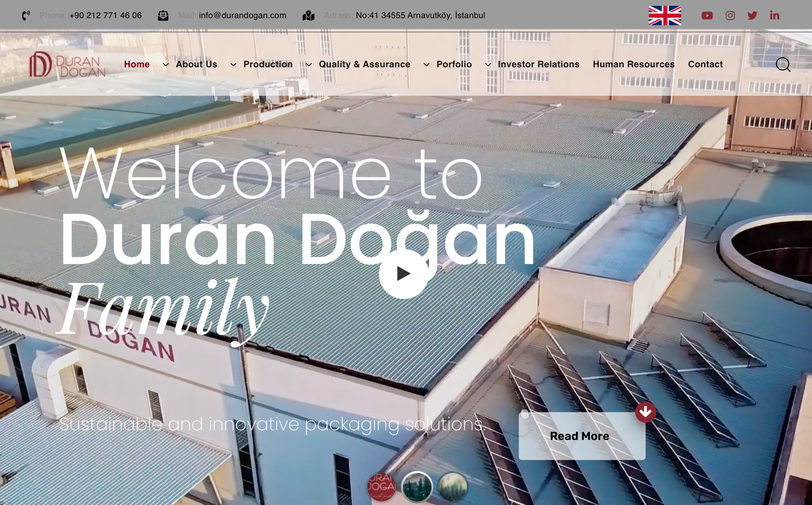Click the Read More button

point(582,436)
